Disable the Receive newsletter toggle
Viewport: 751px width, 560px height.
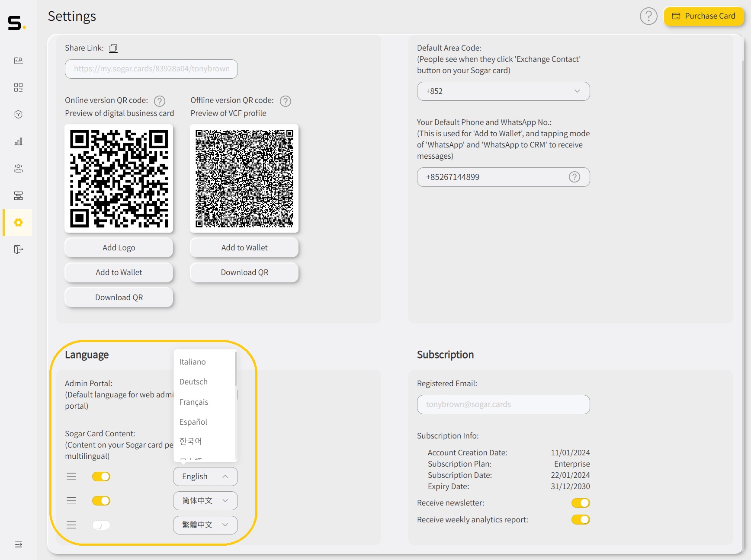click(581, 503)
